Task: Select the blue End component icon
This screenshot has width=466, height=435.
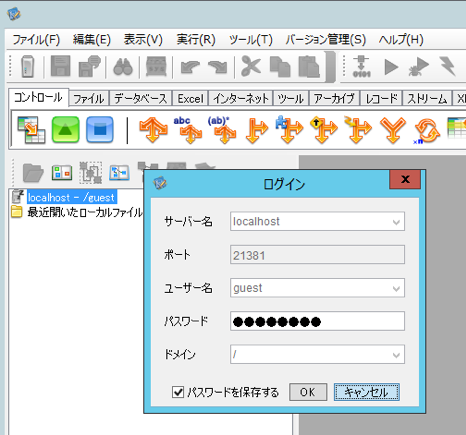Action: 100,129
